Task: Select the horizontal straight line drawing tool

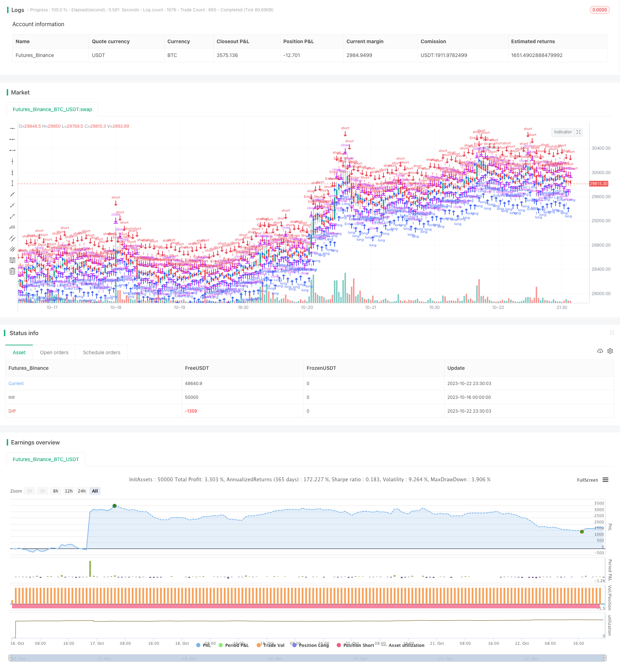Action: [12, 128]
